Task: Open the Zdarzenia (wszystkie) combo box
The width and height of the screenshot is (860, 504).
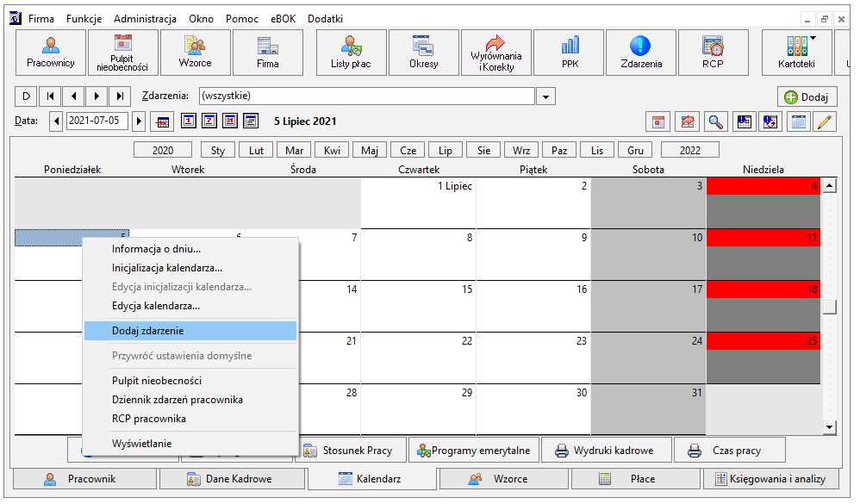Action: click(x=367, y=96)
